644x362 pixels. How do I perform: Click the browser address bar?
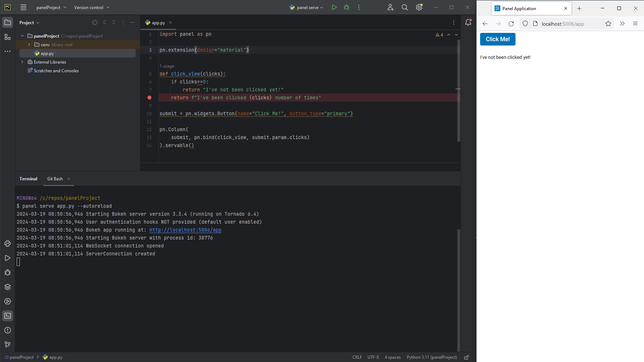(x=567, y=23)
